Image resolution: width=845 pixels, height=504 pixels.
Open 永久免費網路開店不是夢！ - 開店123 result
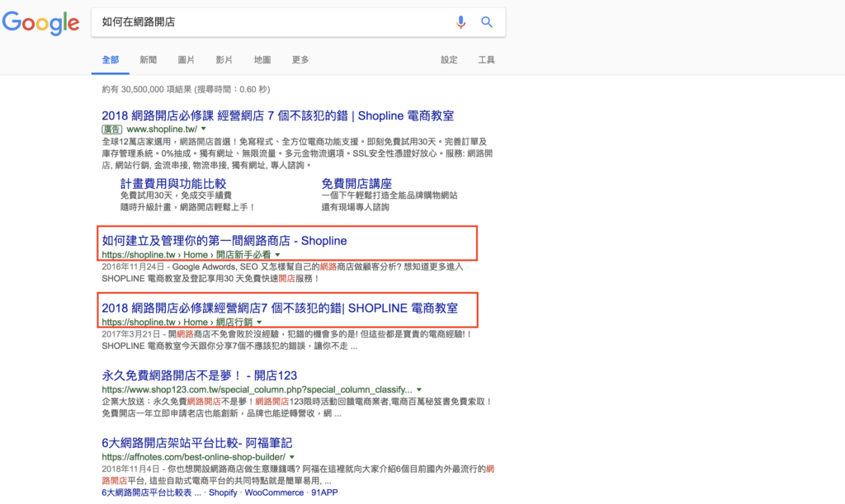pyautogui.click(x=200, y=375)
